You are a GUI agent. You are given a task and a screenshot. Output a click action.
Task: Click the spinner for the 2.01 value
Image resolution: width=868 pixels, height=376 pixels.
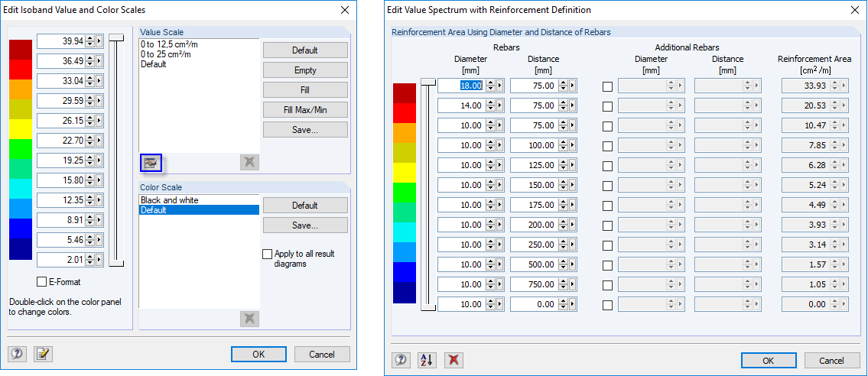tap(90, 260)
